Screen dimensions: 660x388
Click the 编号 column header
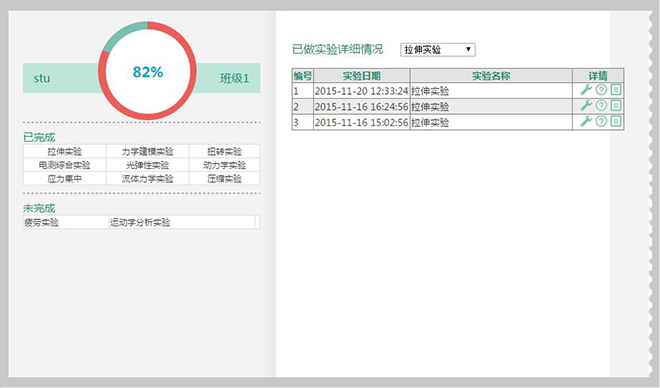303,76
